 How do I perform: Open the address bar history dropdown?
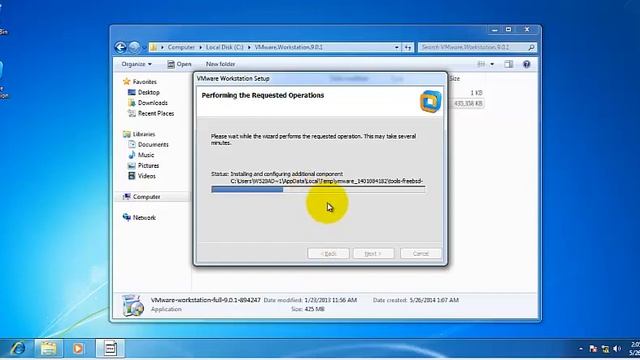pos(397,47)
